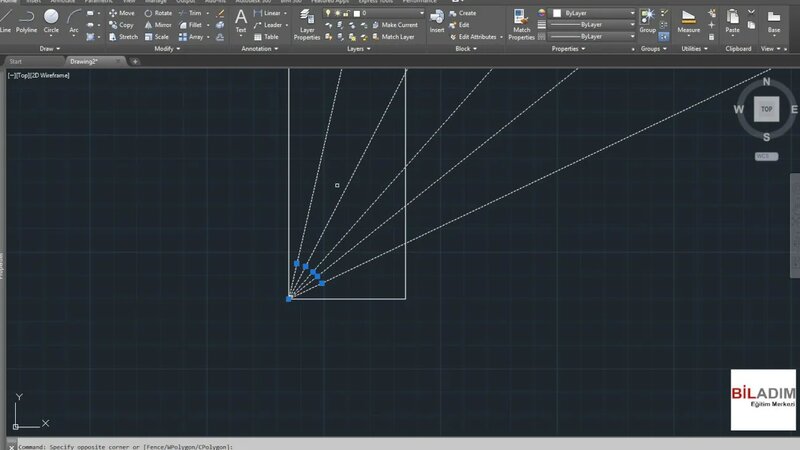
Task: Click in the command line input
Action: click(408, 446)
